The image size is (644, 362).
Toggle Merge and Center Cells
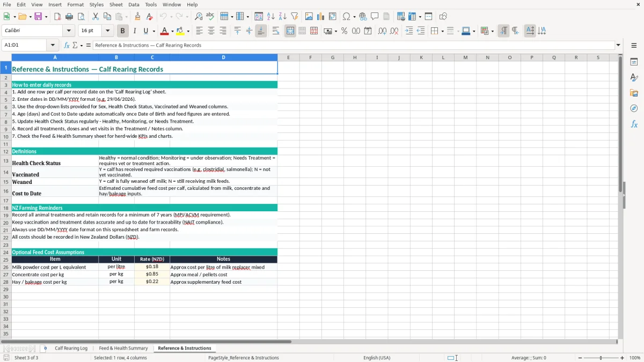point(290,31)
